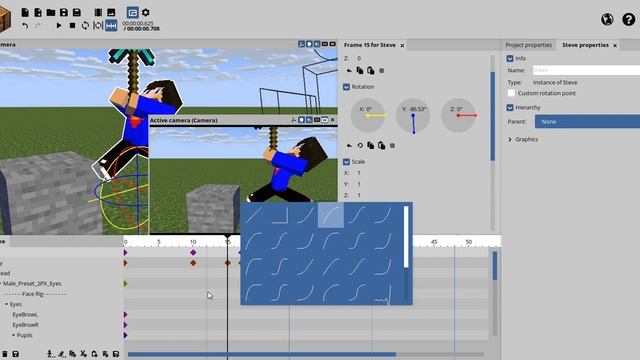The image size is (640, 360).
Task: Adjust the Y rotation wheel at -86.53°
Action: (413, 116)
